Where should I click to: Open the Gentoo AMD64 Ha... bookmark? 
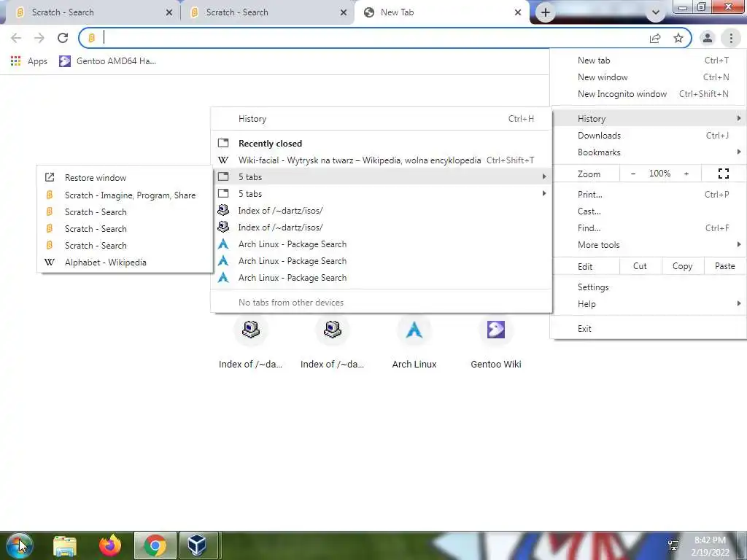pyautogui.click(x=108, y=61)
